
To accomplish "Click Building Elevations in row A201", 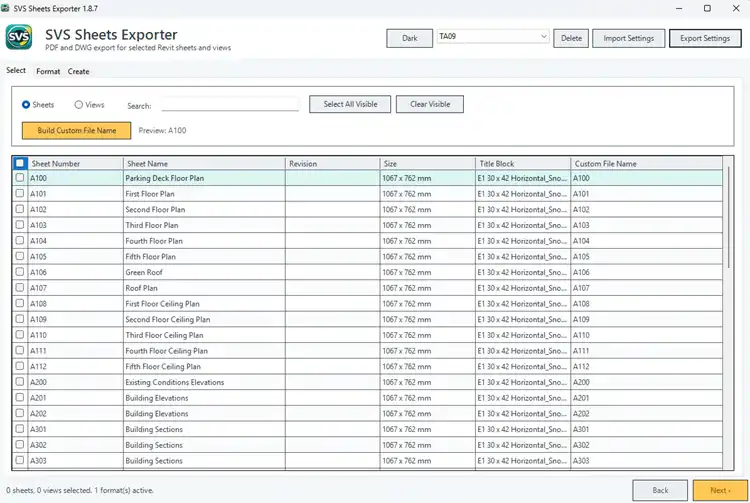I will coord(204,398).
